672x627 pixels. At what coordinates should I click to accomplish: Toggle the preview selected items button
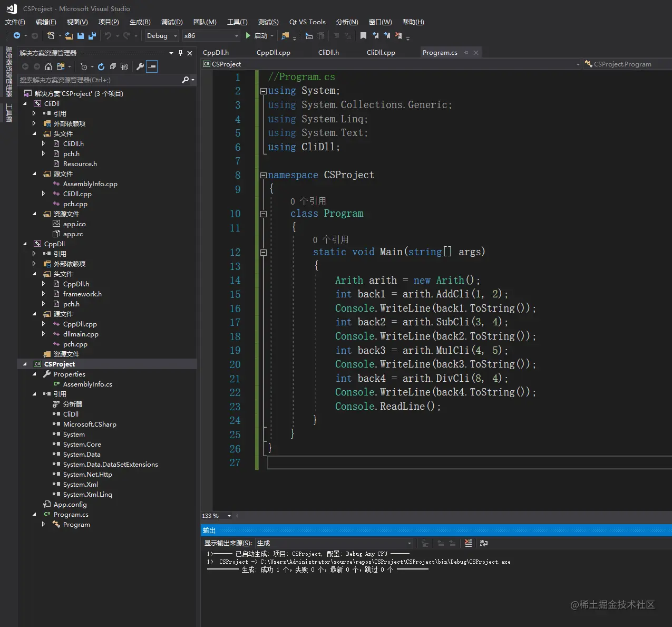pos(152,66)
